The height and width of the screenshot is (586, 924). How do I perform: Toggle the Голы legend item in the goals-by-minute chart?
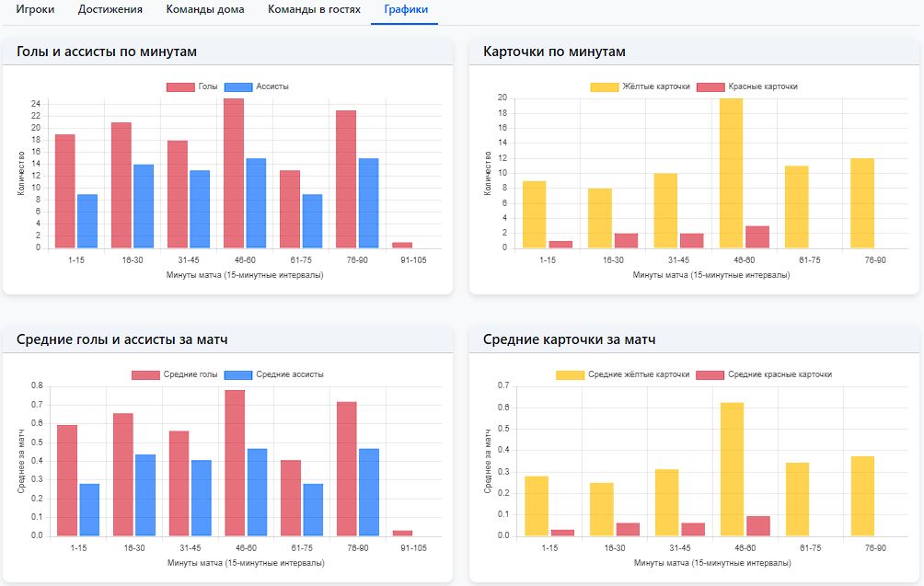point(192,86)
